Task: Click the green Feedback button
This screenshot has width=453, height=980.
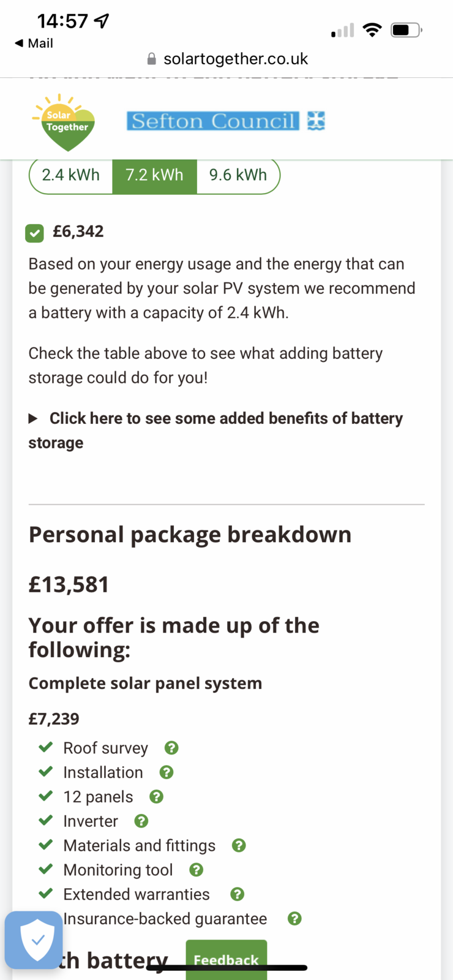Action: [226, 959]
